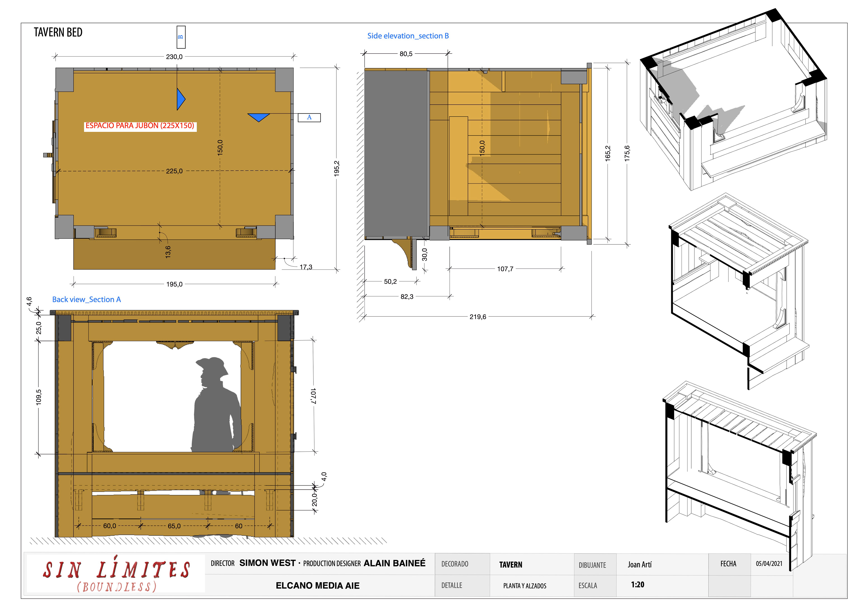868x614 pixels.
Task: Select the 1:20 scale value
Action: click(637, 585)
